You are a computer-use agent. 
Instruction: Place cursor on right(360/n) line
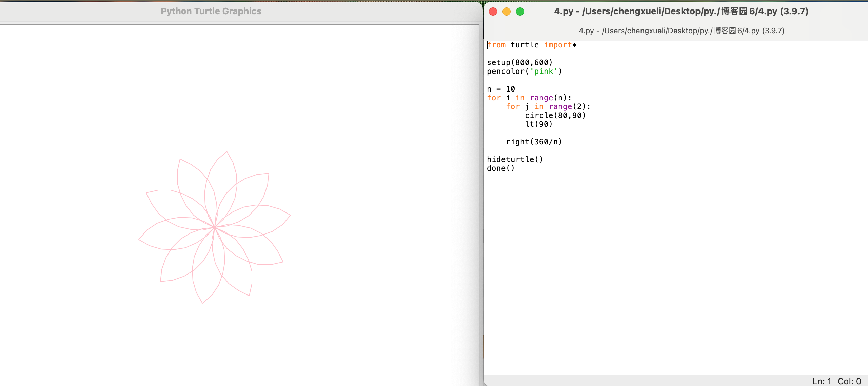click(x=534, y=142)
